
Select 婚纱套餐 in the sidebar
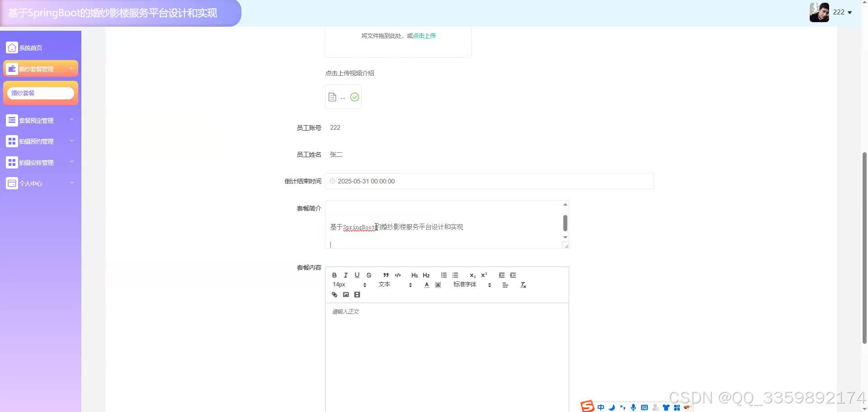[x=41, y=93]
